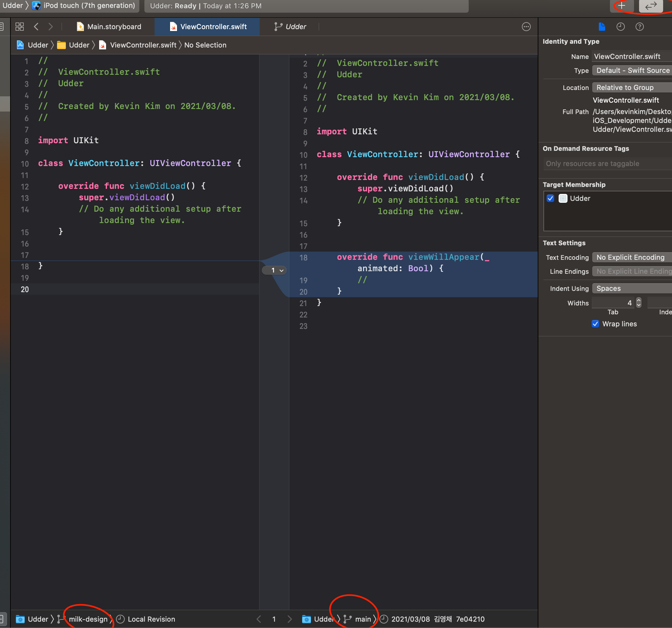Open the editor options ellipsis button
This screenshot has height=628, width=672.
526,27
